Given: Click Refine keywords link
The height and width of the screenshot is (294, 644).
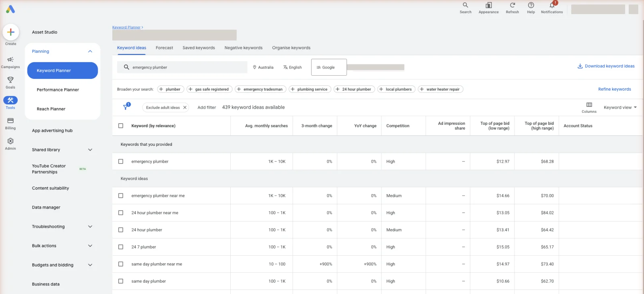Looking at the screenshot, I should click(x=615, y=89).
